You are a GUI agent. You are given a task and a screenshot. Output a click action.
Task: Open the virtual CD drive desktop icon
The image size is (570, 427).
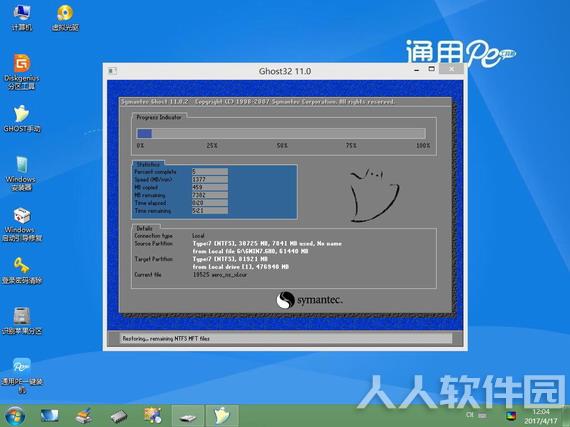click(x=65, y=17)
